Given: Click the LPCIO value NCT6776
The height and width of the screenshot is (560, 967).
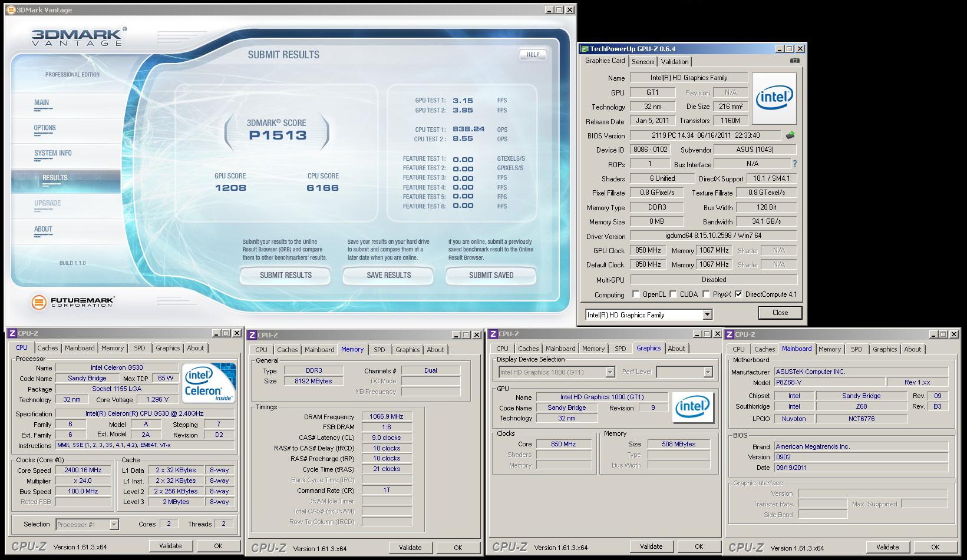Looking at the screenshot, I should click(862, 419).
